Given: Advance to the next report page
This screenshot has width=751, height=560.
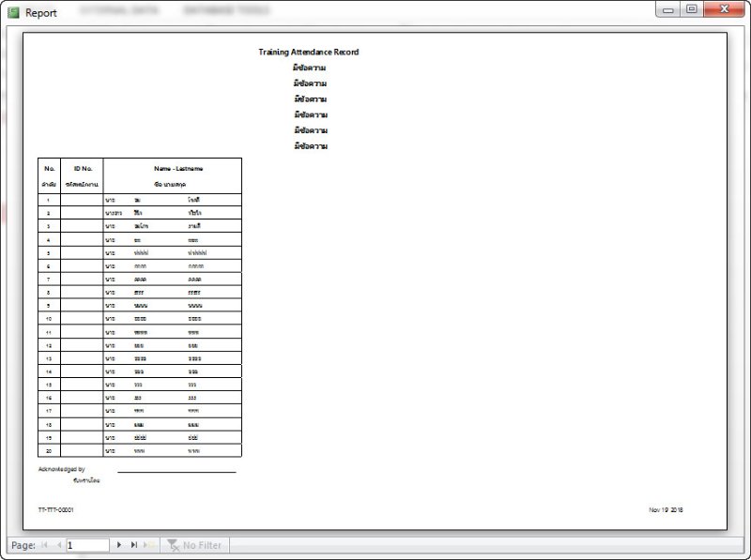Looking at the screenshot, I should [119, 544].
